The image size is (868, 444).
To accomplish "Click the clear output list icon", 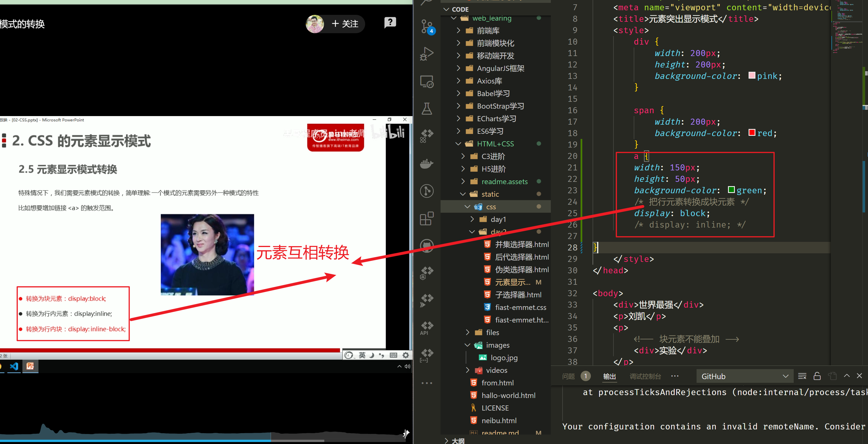I will (802, 376).
